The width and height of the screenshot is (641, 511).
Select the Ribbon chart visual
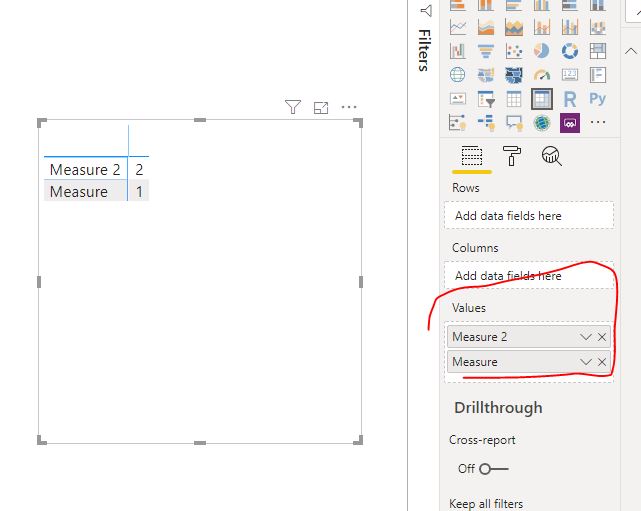pos(598,27)
